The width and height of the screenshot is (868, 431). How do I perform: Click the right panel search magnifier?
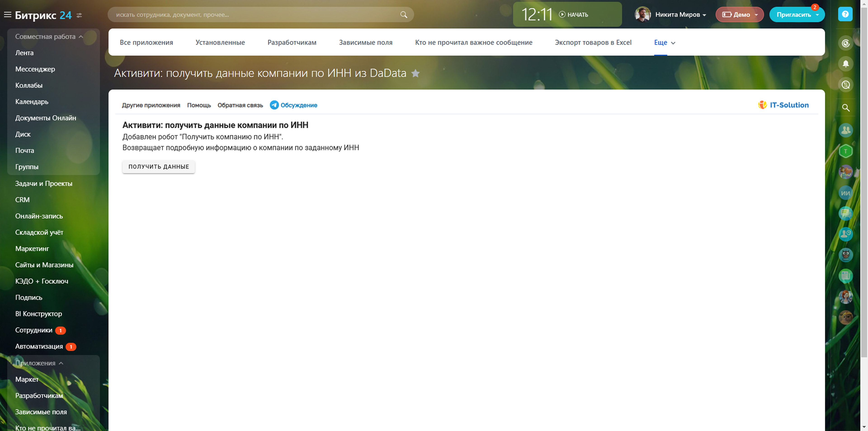pos(845,108)
